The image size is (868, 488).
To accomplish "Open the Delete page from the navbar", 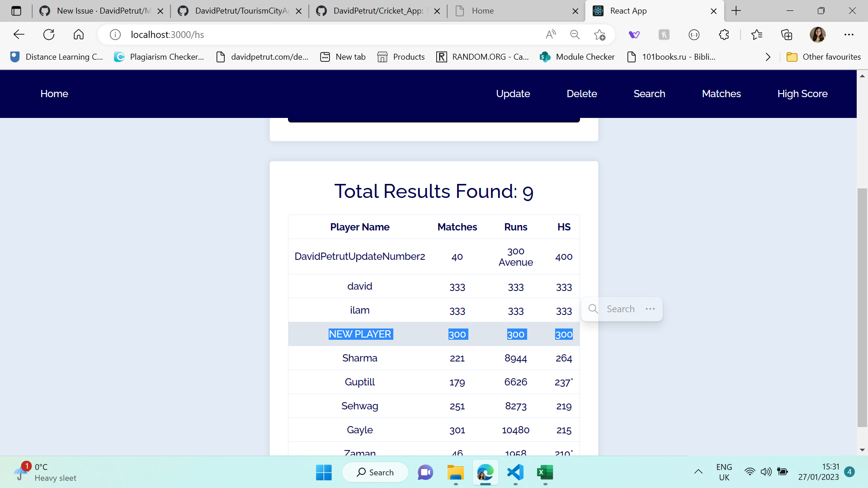I will pyautogui.click(x=582, y=94).
